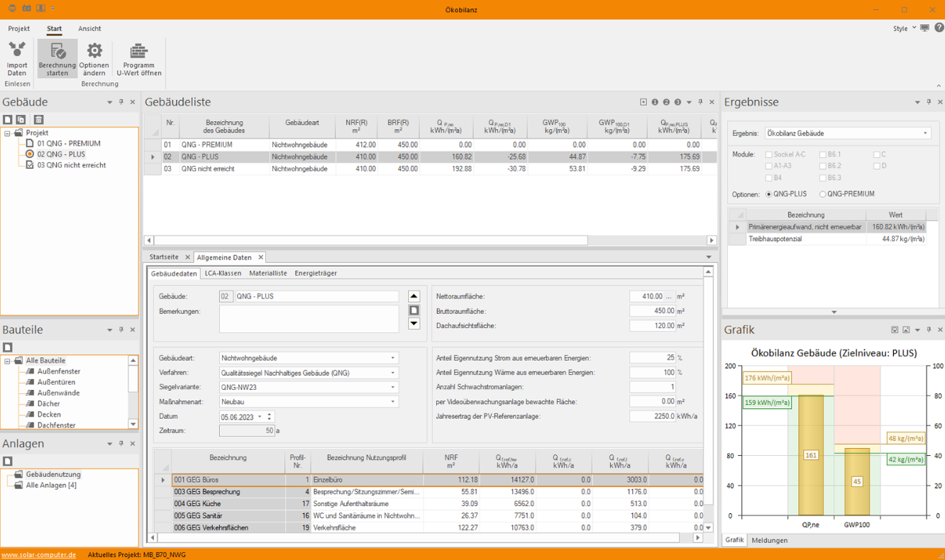The height and width of the screenshot is (560, 945).
Task: Toggle the Sockel A-C module checkbox
Action: coord(768,155)
